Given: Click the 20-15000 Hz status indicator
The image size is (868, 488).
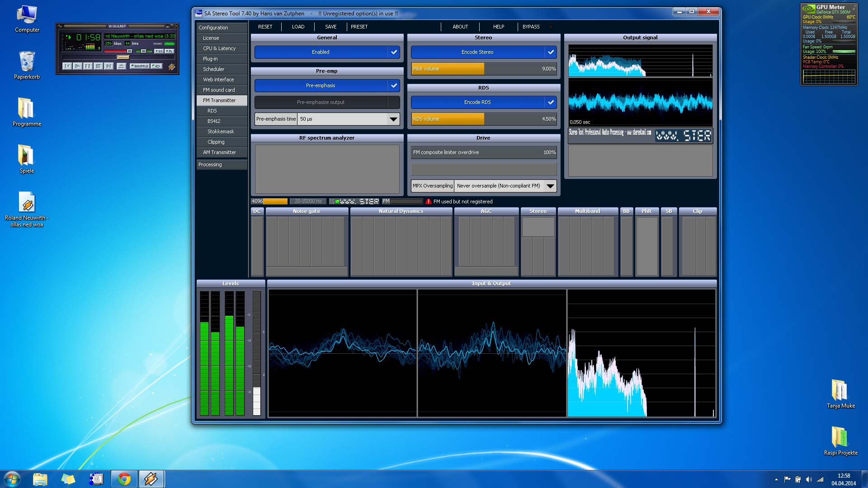Looking at the screenshot, I should (x=308, y=202).
